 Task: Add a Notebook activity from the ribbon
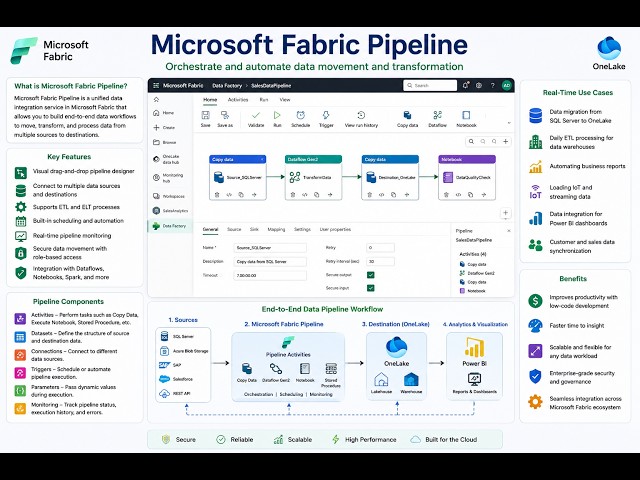[x=466, y=119]
